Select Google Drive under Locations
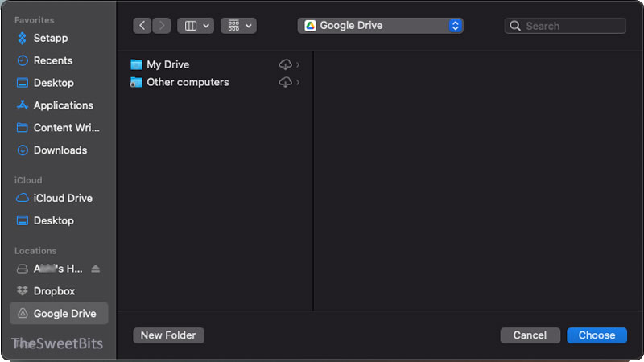 click(59, 314)
